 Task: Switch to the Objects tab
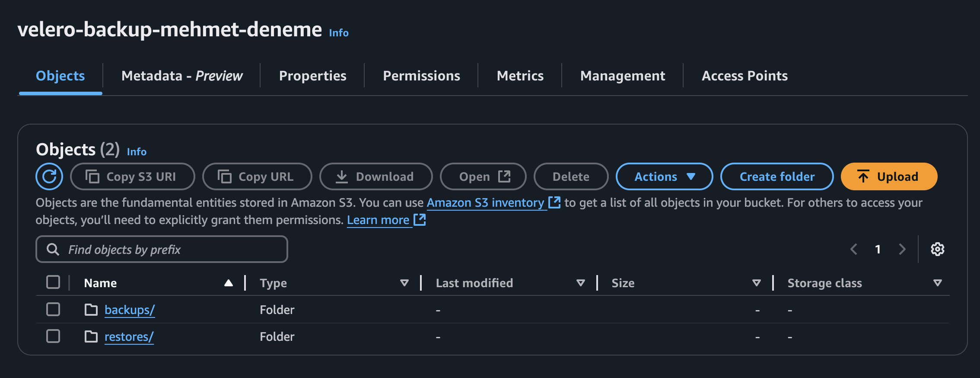tap(60, 76)
